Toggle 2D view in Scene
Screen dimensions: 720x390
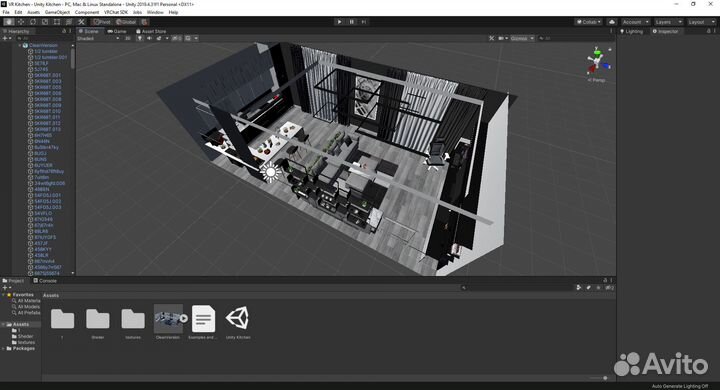(128, 39)
